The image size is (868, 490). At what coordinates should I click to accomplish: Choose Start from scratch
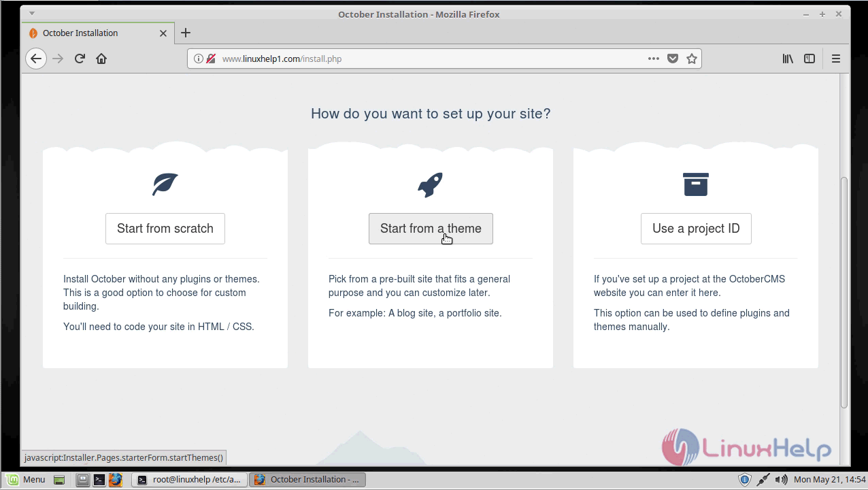point(165,229)
